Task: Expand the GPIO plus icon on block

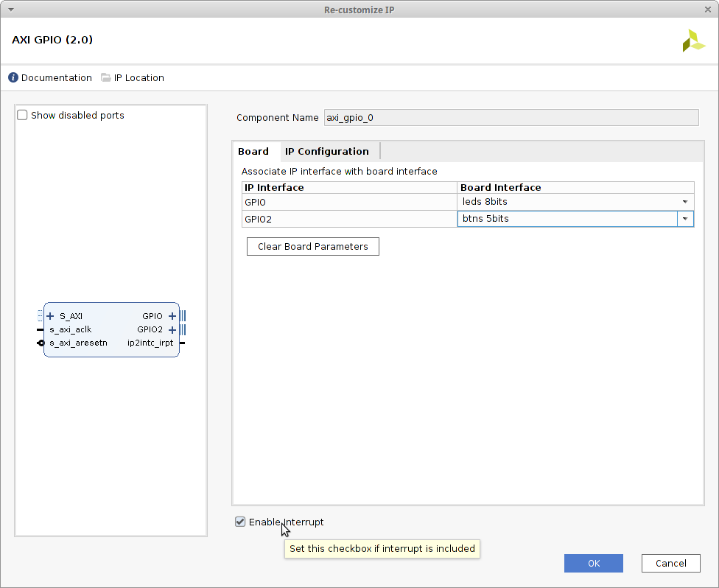Action: pyautogui.click(x=172, y=316)
